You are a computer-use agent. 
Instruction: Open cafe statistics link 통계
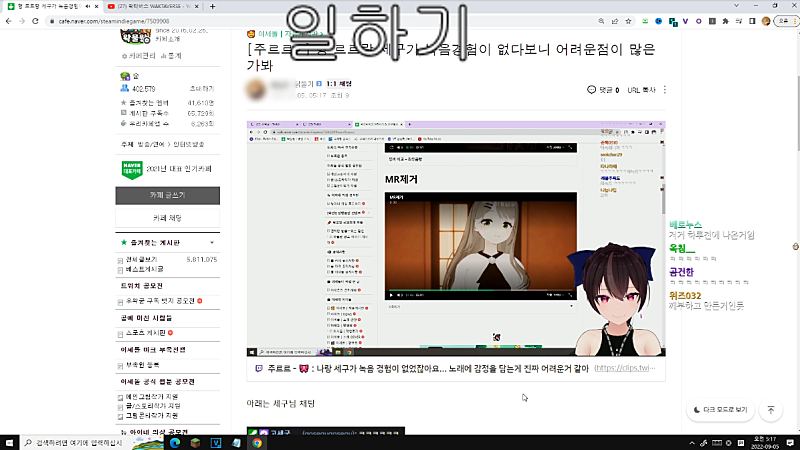pos(171,56)
